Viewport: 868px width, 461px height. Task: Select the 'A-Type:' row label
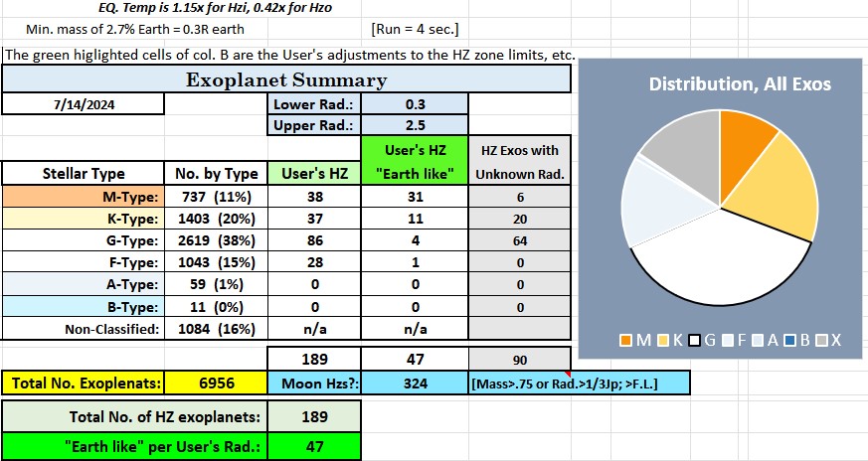click(84, 284)
